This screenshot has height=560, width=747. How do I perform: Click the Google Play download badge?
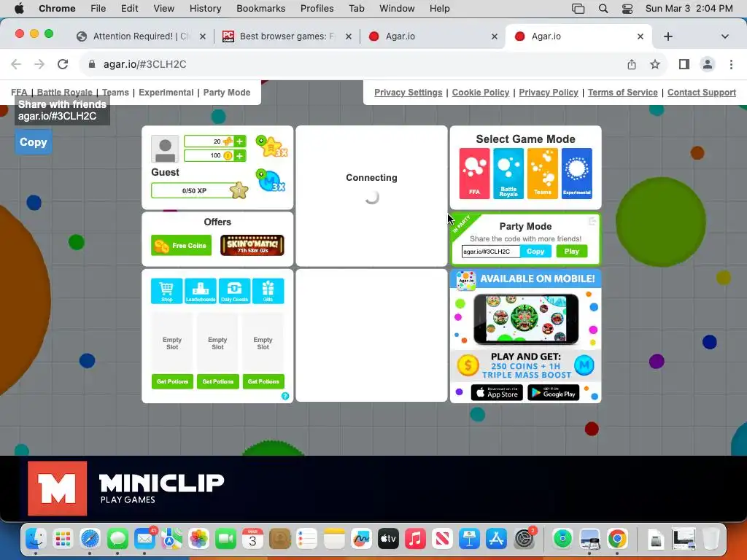(x=554, y=393)
